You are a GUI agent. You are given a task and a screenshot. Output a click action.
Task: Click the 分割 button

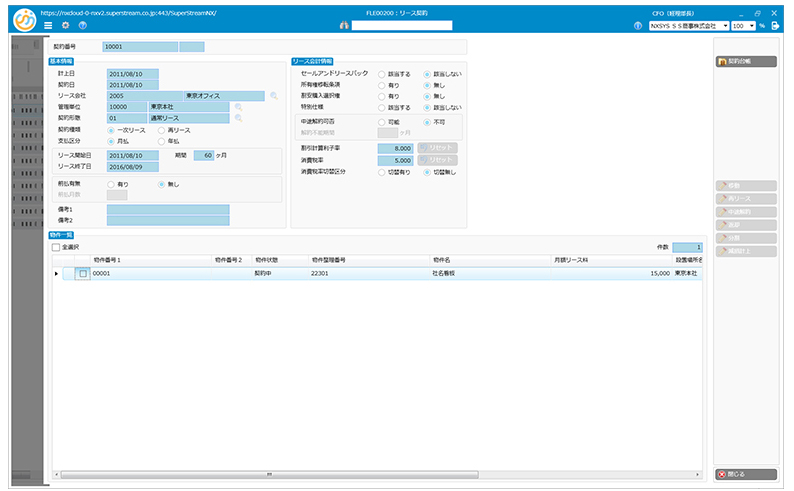[x=746, y=238]
